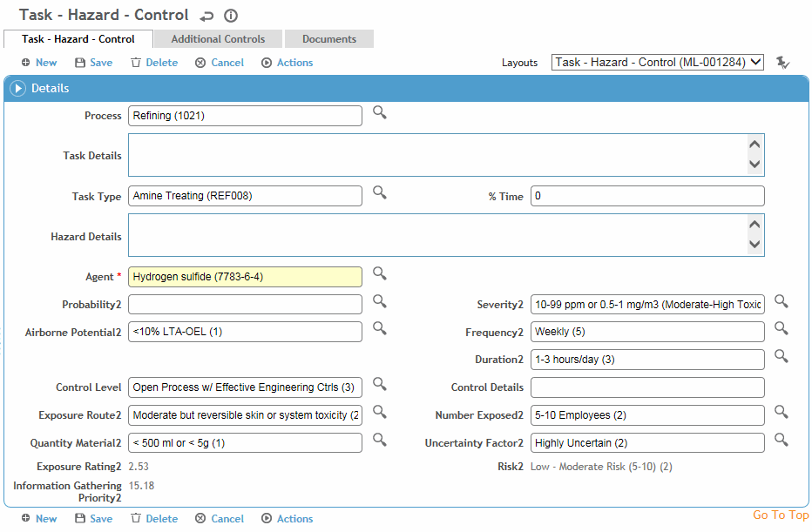
Task: Collapse the Details section
Action: point(17,88)
